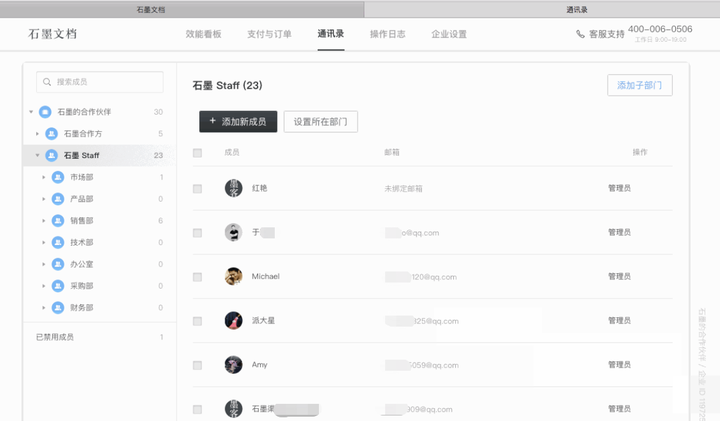Click the 客服支持 phone number 400-006-0506
Screen dimensions: 720x421
pos(660,29)
